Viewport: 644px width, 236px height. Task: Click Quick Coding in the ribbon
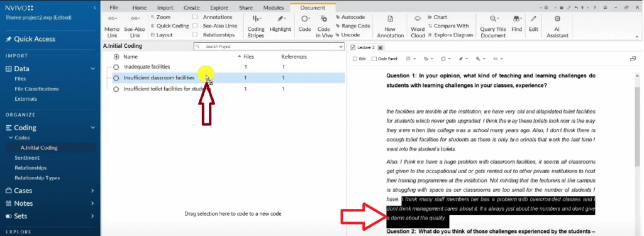[169, 26]
